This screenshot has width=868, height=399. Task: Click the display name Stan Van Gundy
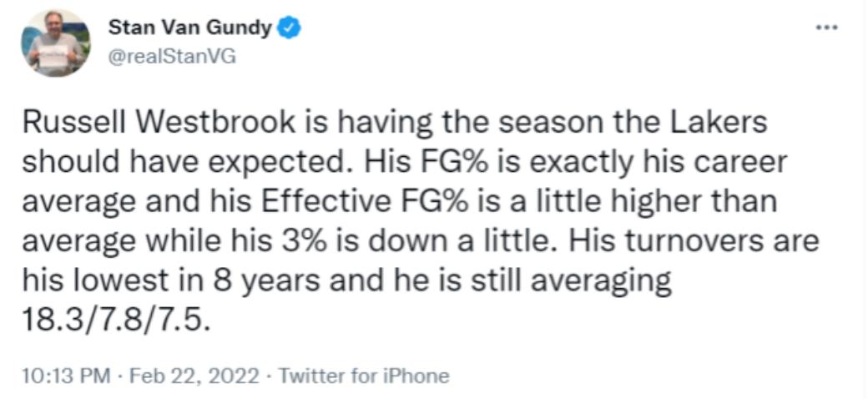click(x=190, y=29)
